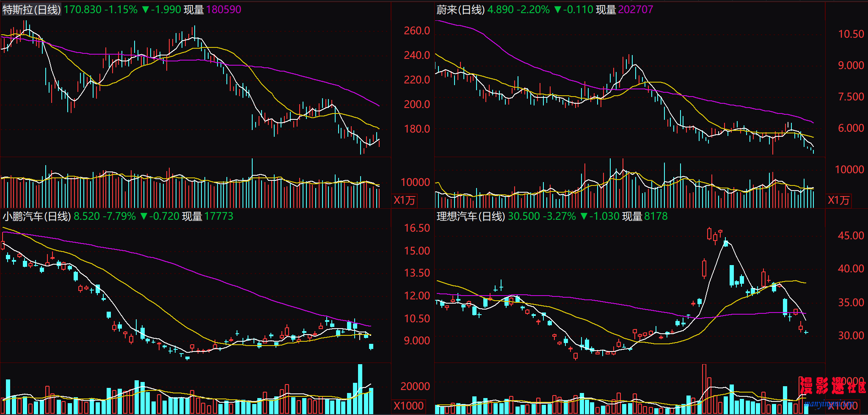Select the 特斯拉(日线) chart title
The width and height of the screenshot is (868, 415).
(x=32, y=9)
